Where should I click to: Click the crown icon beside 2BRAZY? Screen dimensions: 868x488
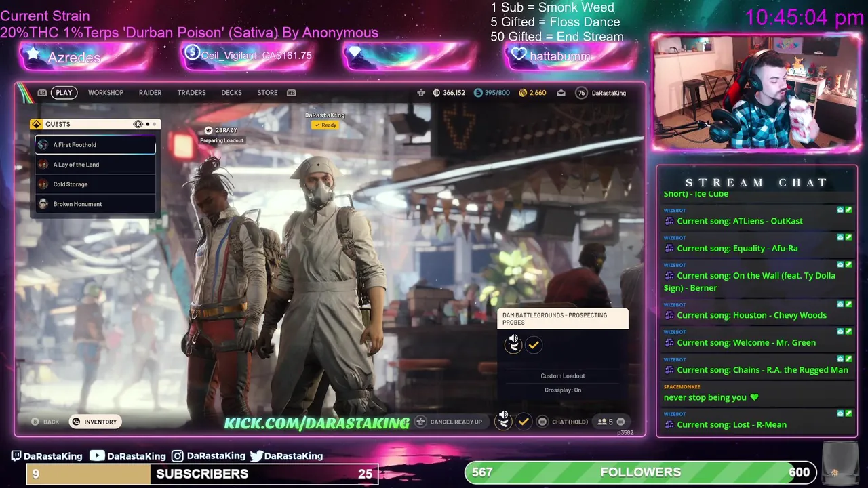point(208,130)
